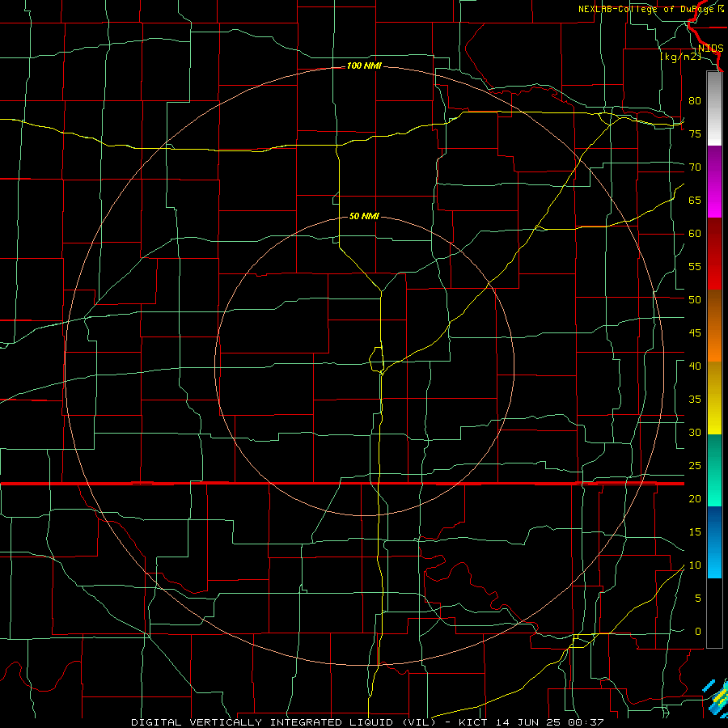Click the legend value 70
728x728 pixels.
pos(695,167)
